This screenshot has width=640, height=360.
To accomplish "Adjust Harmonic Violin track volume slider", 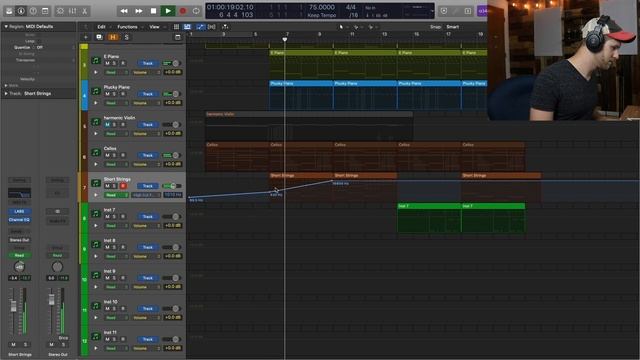I will pos(171,124).
